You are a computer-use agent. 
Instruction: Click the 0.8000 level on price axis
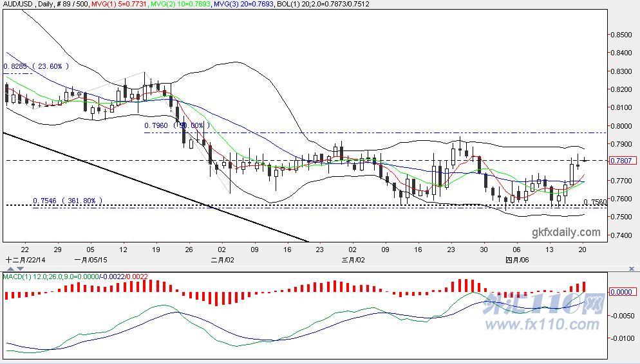pyautogui.click(x=622, y=126)
